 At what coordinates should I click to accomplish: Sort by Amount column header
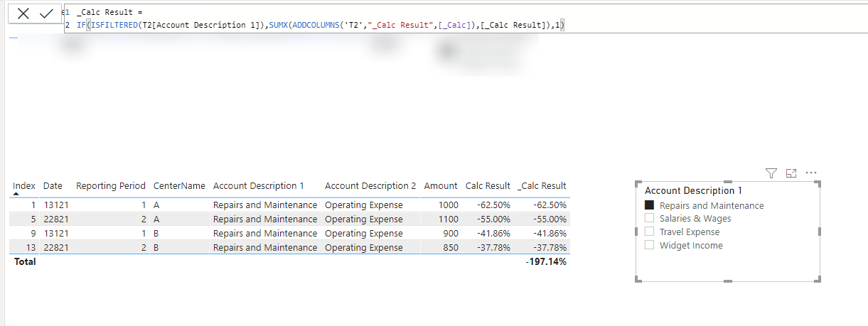pos(441,186)
